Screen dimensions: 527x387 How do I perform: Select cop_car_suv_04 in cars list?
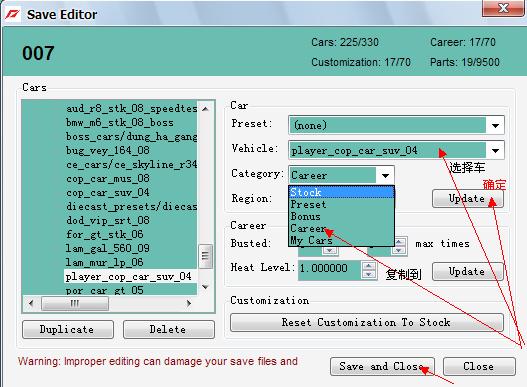(x=108, y=193)
